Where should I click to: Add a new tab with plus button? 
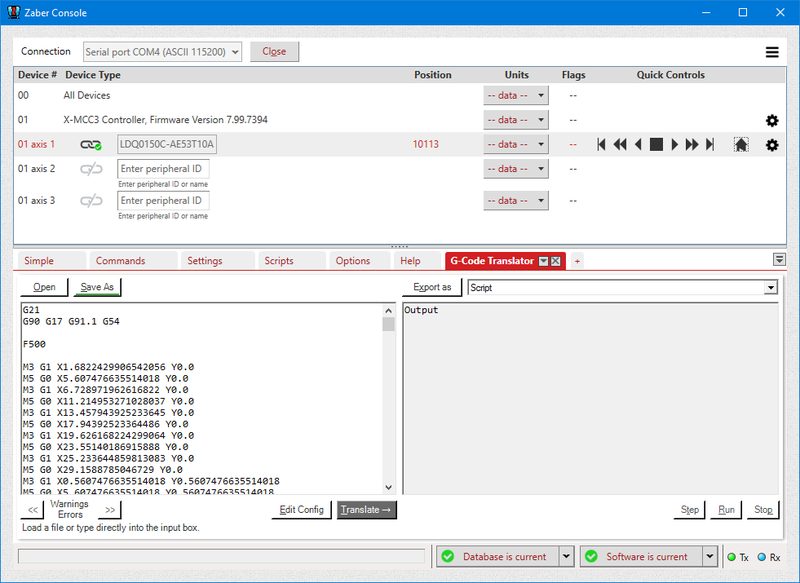577,261
